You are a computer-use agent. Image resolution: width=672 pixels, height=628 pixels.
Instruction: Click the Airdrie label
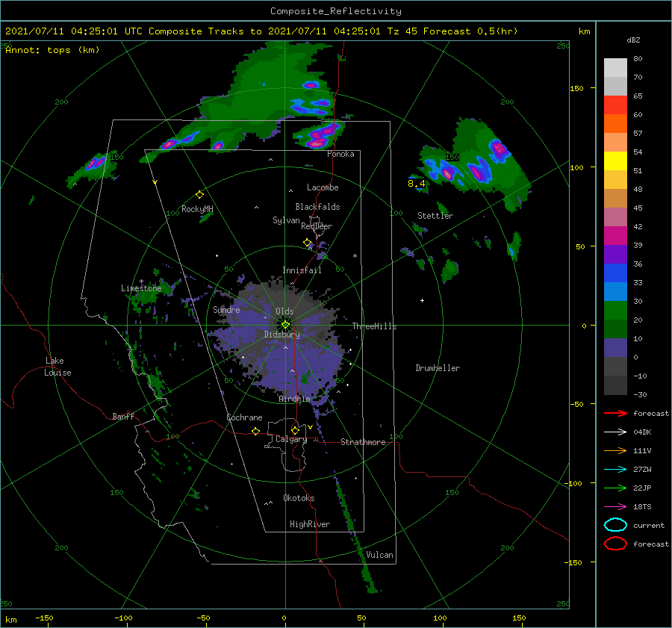[294, 399]
